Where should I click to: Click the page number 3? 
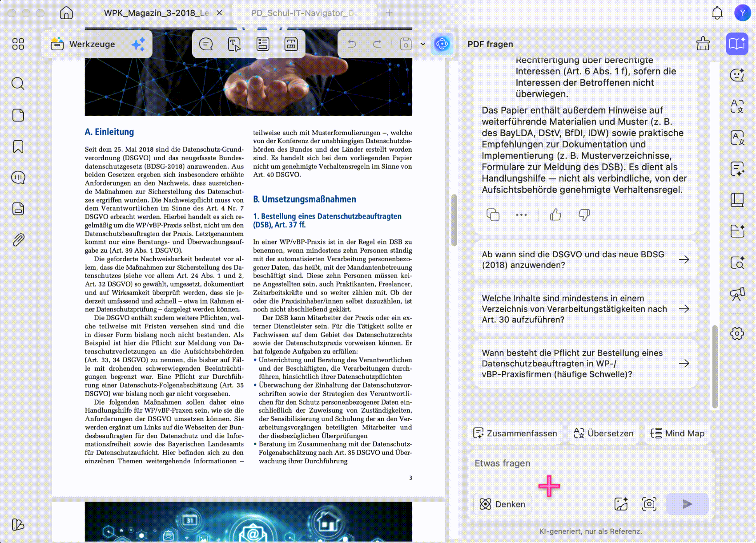(x=410, y=478)
